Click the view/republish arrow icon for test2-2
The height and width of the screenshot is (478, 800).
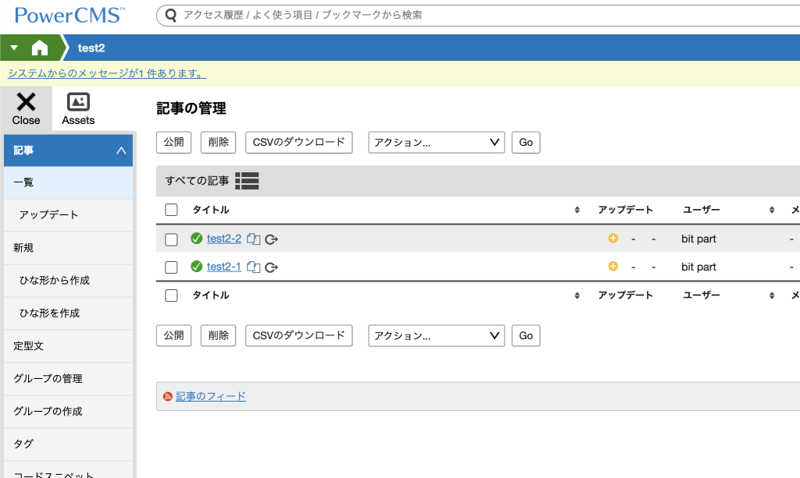click(271, 239)
